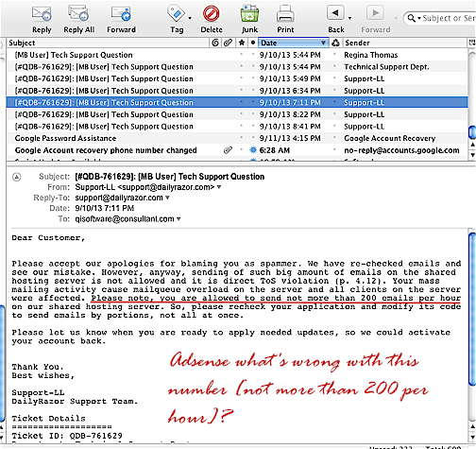Open To address dropdown arrow
The image size is (476, 449).
[x=178, y=219]
